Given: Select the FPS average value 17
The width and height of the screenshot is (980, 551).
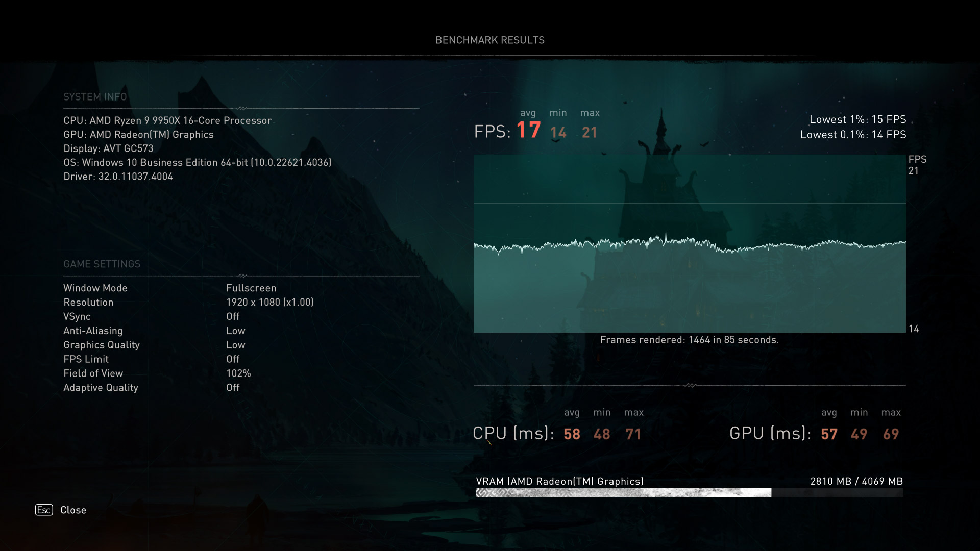Looking at the screenshot, I should (528, 130).
